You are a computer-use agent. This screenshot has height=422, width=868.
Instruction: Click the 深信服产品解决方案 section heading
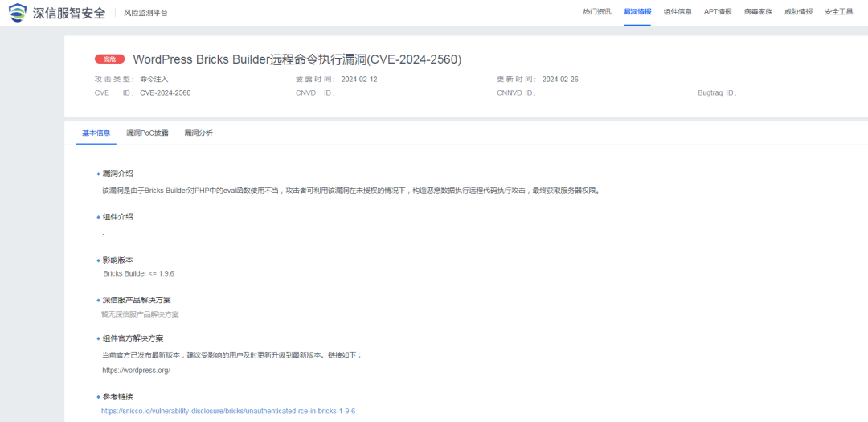pyautogui.click(x=137, y=300)
